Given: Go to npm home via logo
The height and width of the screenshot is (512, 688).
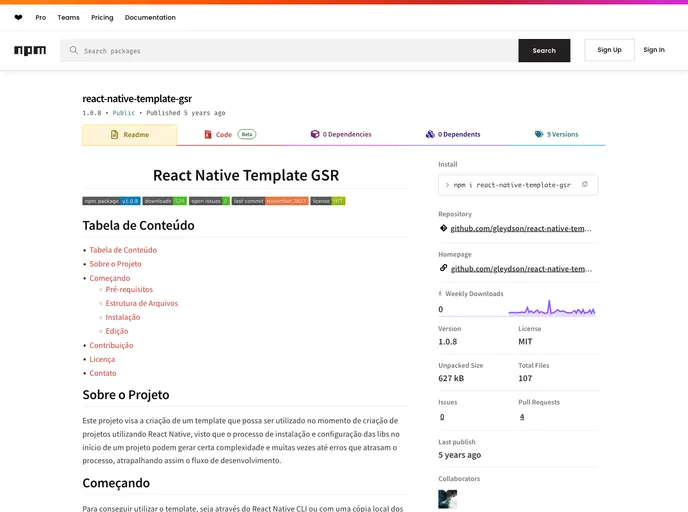Looking at the screenshot, I should [30, 50].
